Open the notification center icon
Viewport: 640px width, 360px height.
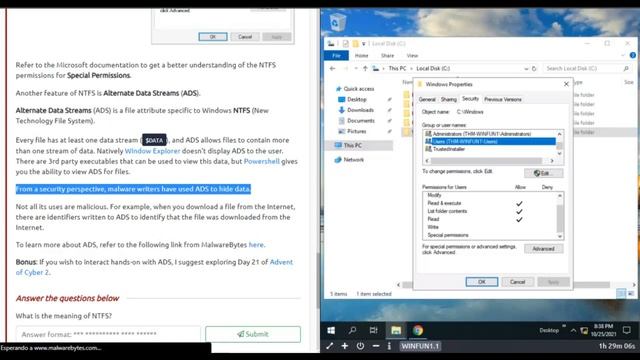pos(627,330)
